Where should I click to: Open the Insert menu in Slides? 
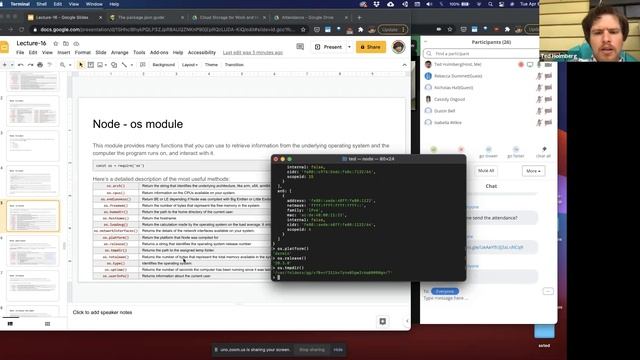(64, 53)
